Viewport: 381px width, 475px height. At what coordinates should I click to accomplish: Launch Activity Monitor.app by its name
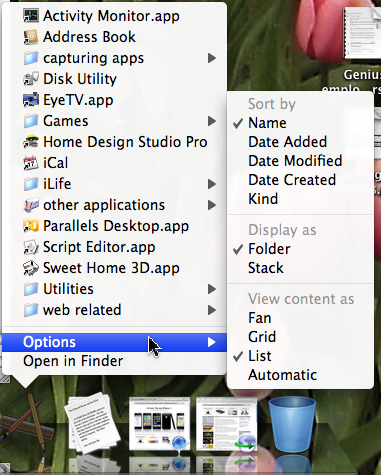coord(111,16)
